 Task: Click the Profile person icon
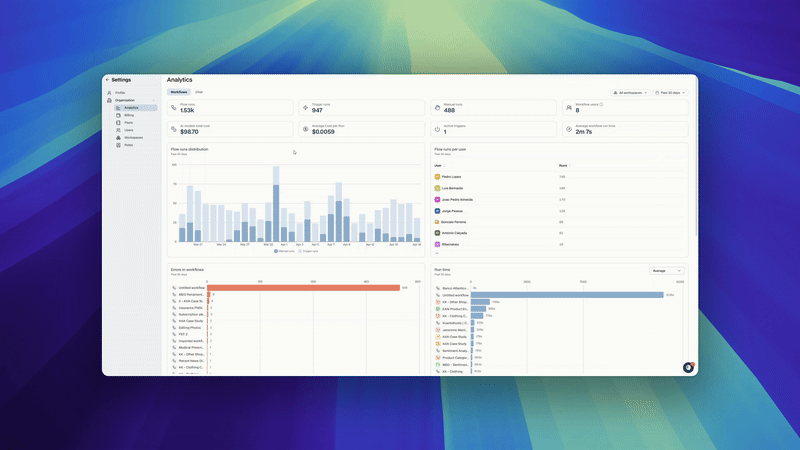pos(109,92)
